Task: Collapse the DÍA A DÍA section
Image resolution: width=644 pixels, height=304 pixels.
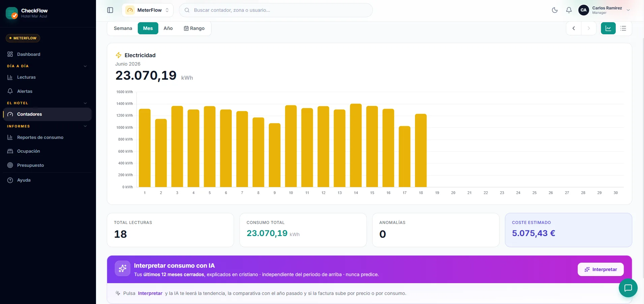Action: coord(47,66)
